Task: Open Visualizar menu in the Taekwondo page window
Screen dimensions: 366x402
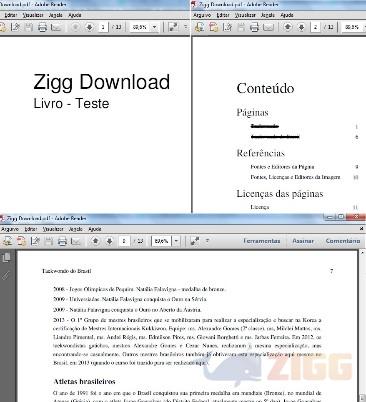Action: click(53, 229)
